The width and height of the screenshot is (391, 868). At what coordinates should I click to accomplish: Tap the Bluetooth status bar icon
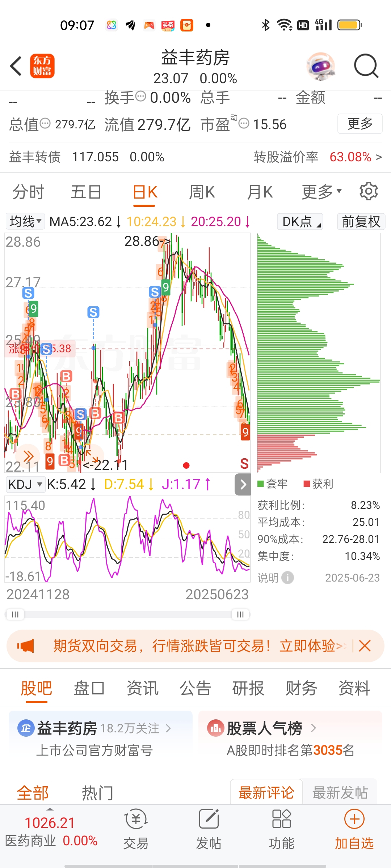point(266,25)
